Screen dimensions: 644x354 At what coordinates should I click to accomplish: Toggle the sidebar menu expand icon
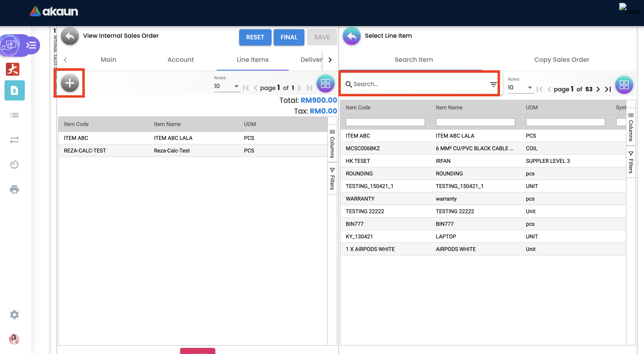point(31,45)
